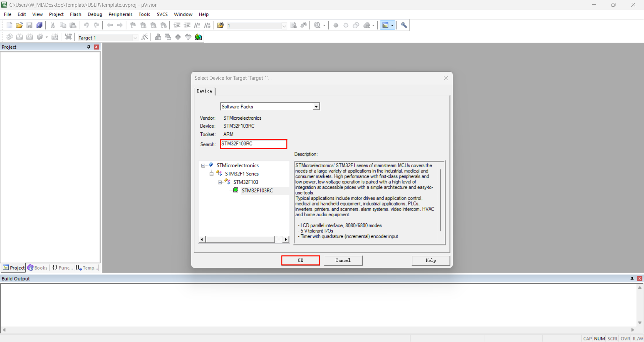This screenshot has height=342, width=644.
Task: Select the Device tab in dialog
Action: 205,91
